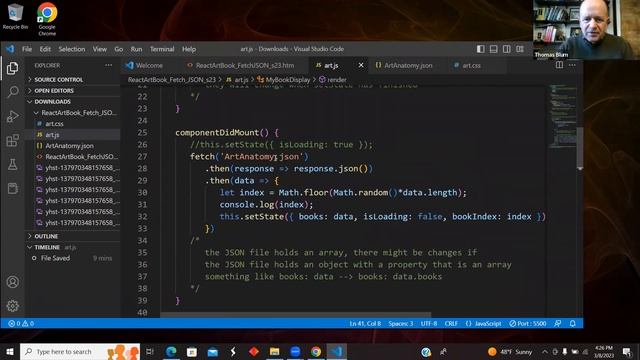The height and width of the screenshot is (360, 640).
Task: Open the Search view icon
Action: point(12,92)
